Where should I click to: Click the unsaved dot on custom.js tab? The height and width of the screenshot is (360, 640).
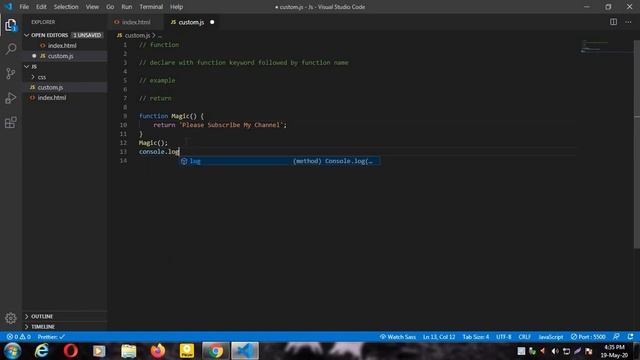click(212, 22)
